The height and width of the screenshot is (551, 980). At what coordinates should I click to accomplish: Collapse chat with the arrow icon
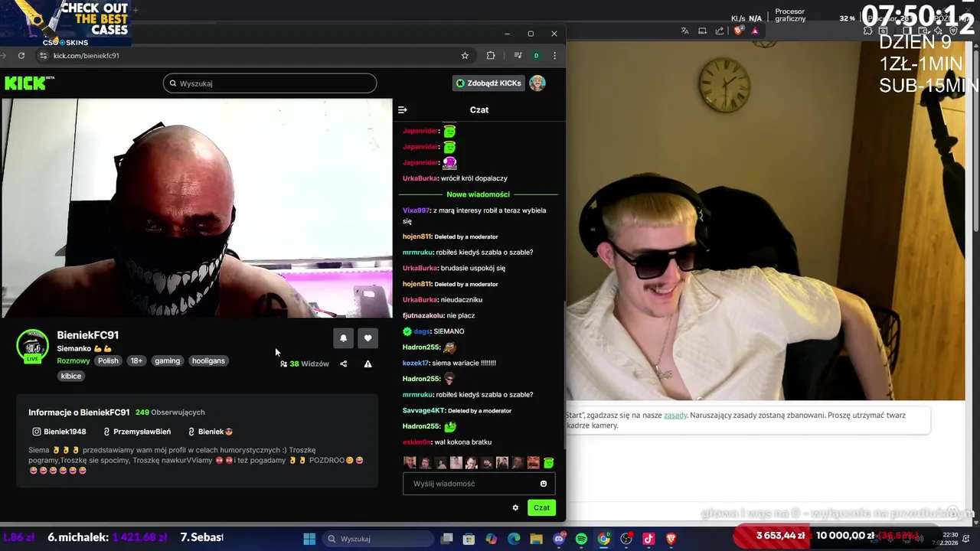(403, 109)
